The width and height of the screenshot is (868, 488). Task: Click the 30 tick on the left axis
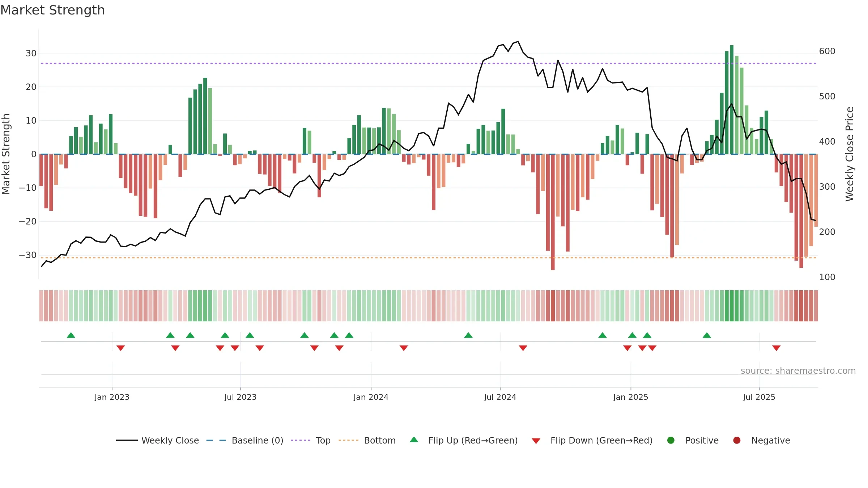pyautogui.click(x=31, y=53)
